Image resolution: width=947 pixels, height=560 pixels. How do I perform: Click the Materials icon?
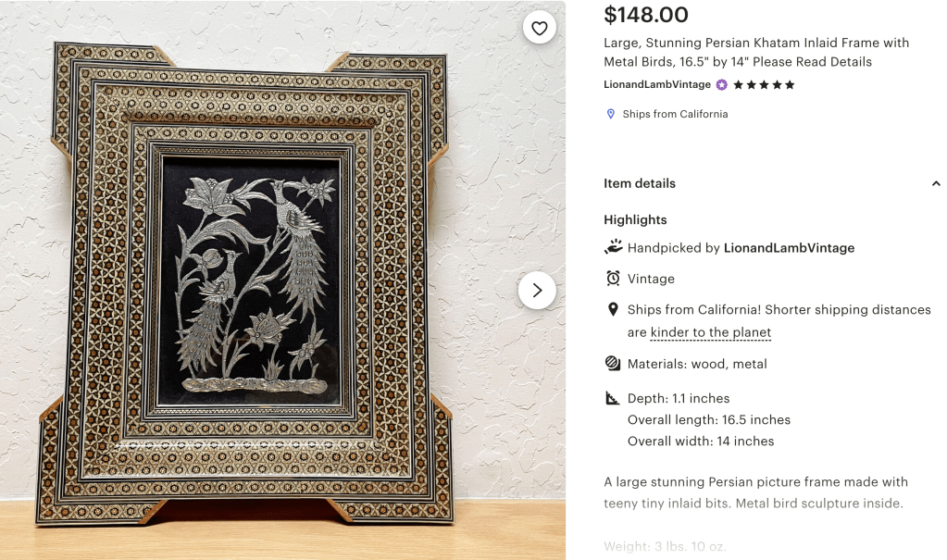[613, 364]
